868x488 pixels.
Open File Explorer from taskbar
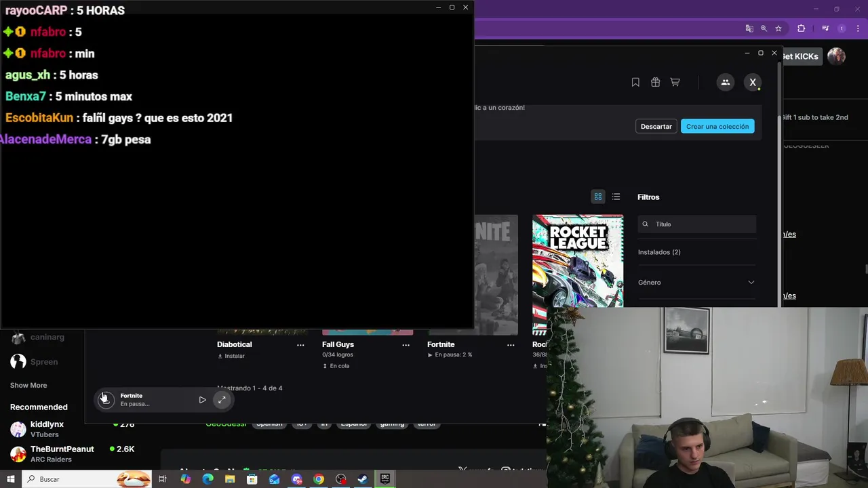point(230,479)
